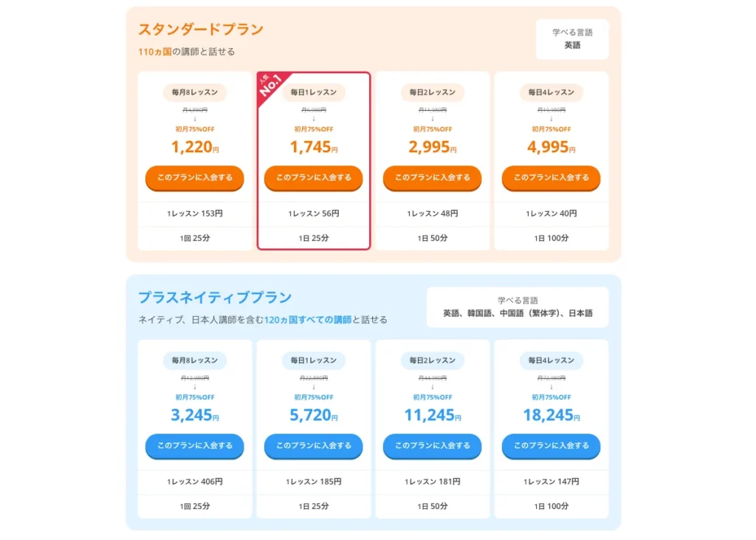This screenshot has width=756, height=540.
Task: Click the orange 110ヵ国 text
Action: [x=154, y=52]
